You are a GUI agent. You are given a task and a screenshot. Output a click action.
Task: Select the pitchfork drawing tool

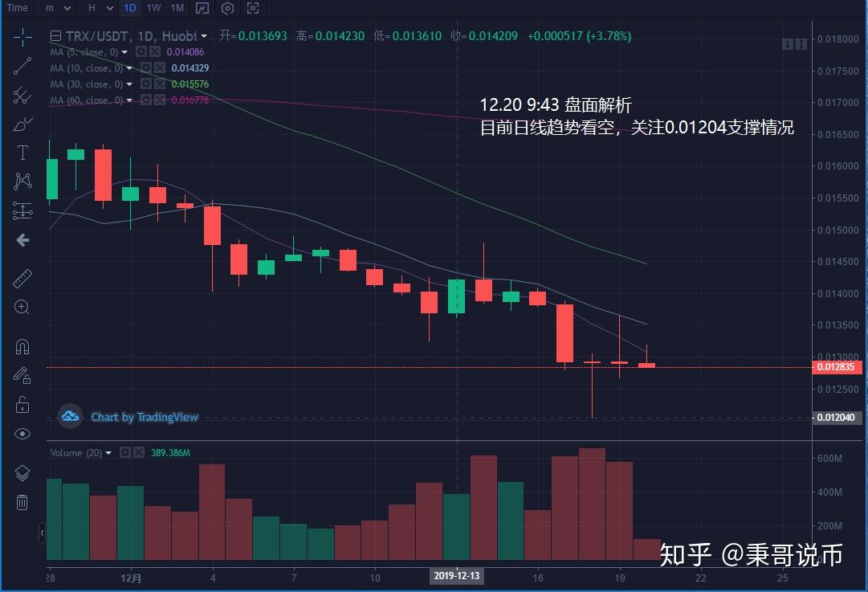(x=22, y=95)
